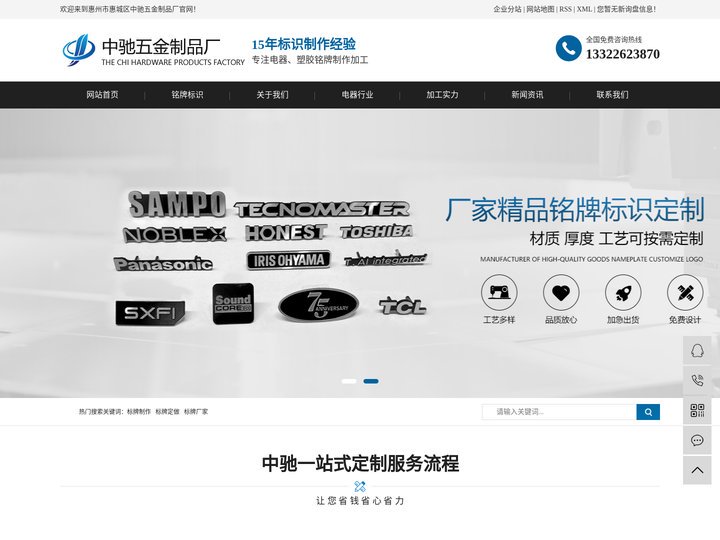The height and width of the screenshot is (540, 720).
Task: Click the XML link
Action: click(584, 9)
